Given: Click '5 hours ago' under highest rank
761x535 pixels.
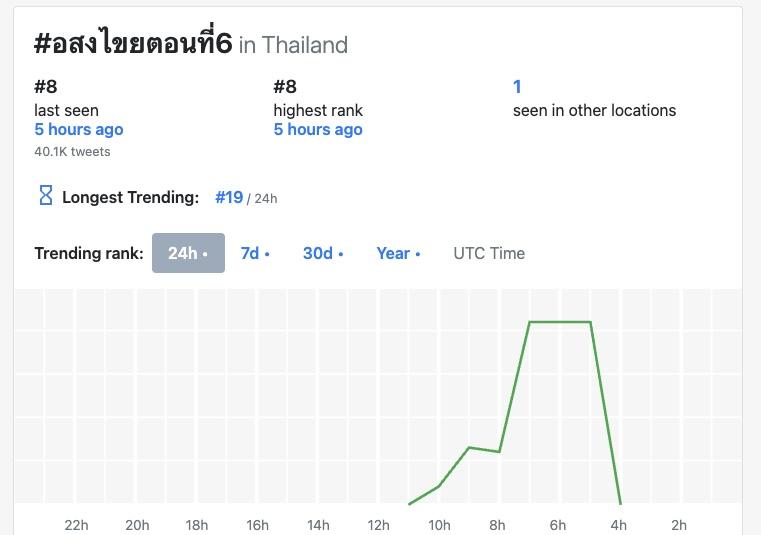Looking at the screenshot, I should [x=318, y=129].
